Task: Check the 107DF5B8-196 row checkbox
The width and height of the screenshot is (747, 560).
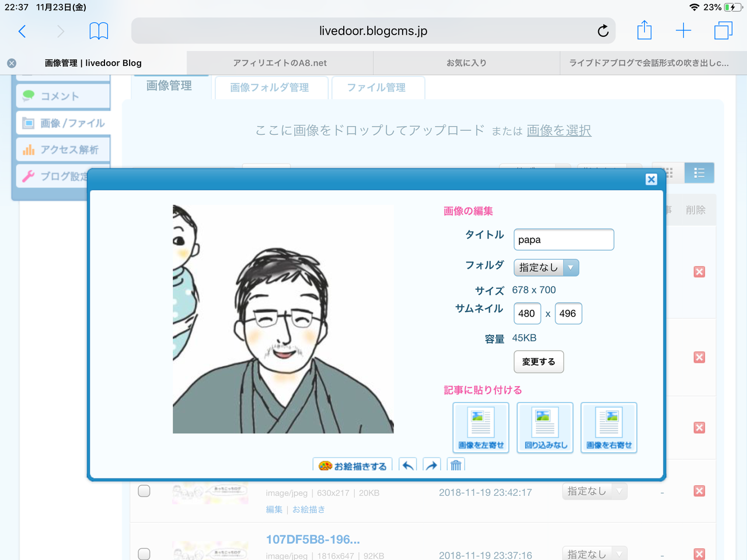Action: click(144, 554)
